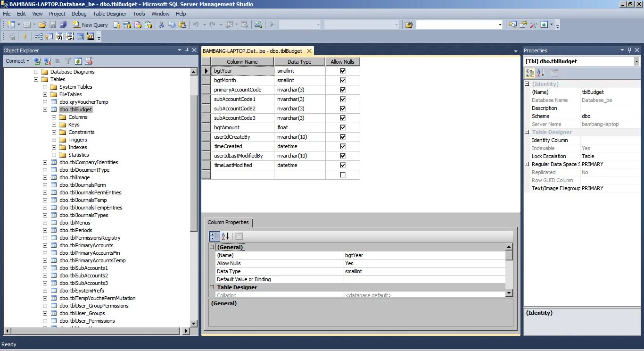The width and height of the screenshot is (644, 351).
Task: Start a New Query
Action: click(90, 25)
